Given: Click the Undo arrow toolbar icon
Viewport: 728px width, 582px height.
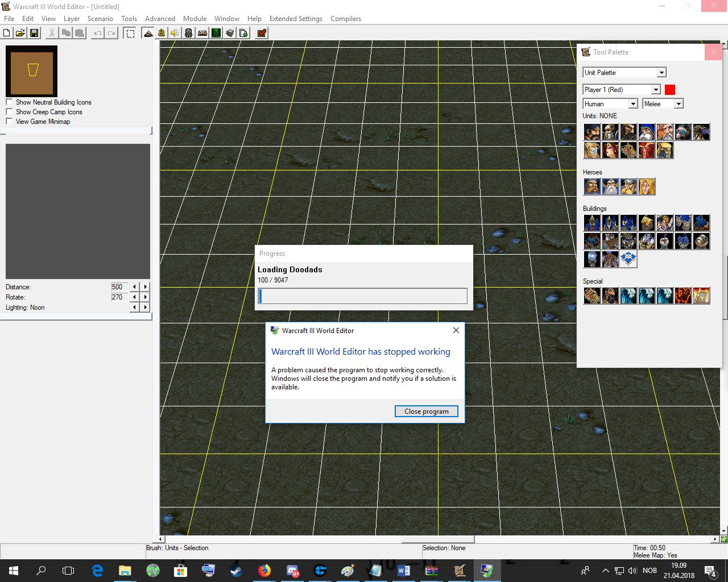Looking at the screenshot, I should [x=98, y=33].
